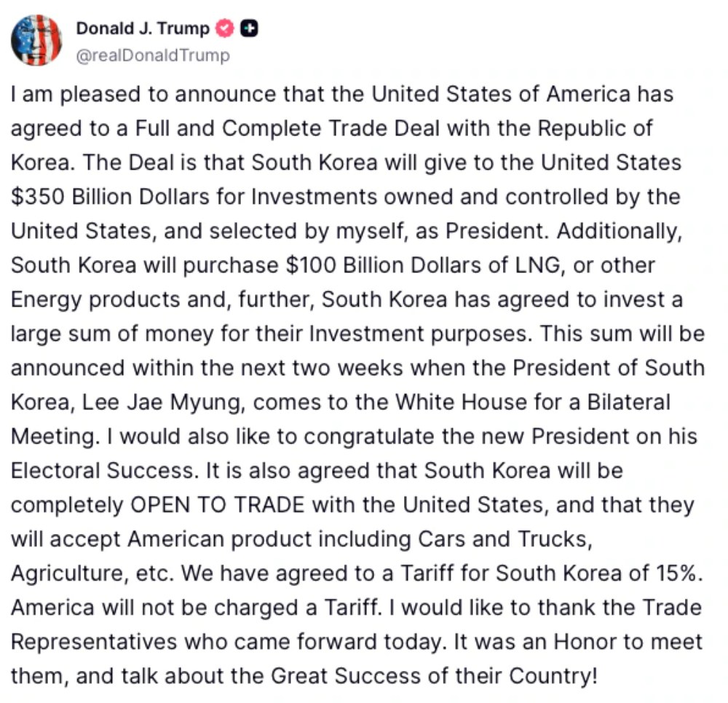Click the pink verified checkmark badge
728x703 pixels.
(x=226, y=28)
